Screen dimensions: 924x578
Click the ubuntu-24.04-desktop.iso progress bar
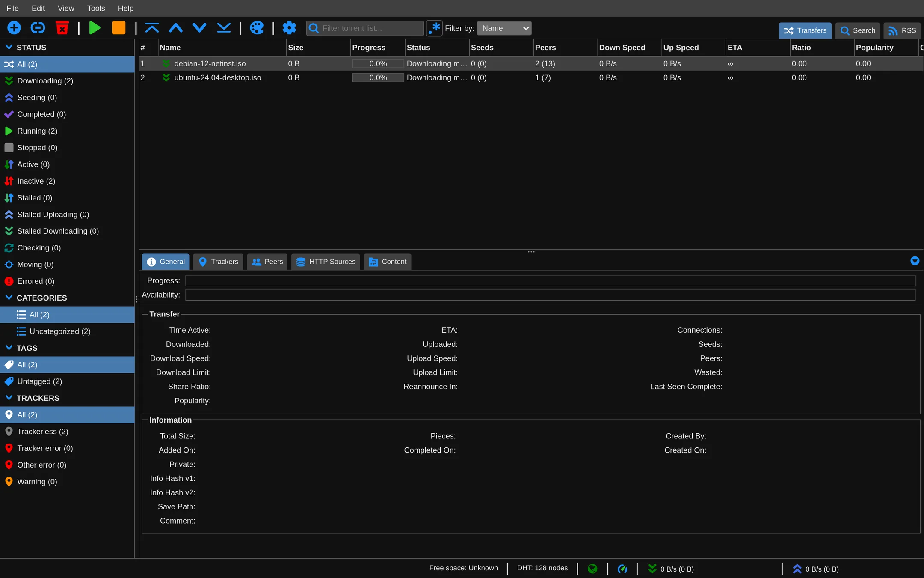[378, 77]
